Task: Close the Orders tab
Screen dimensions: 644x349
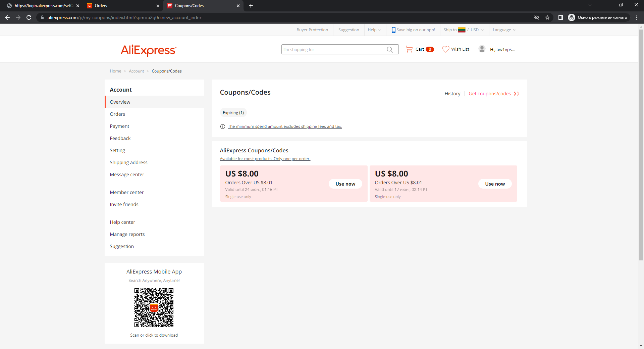Action: (158, 6)
